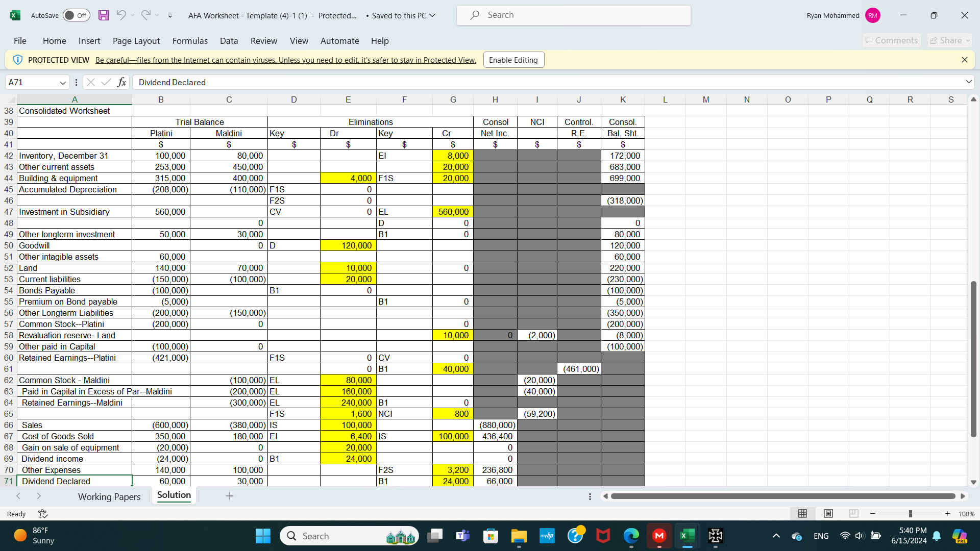Click the zoom slider handle
The width and height of the screenshot is (980, 551).
pyautogui.click(x=910, y=514)
